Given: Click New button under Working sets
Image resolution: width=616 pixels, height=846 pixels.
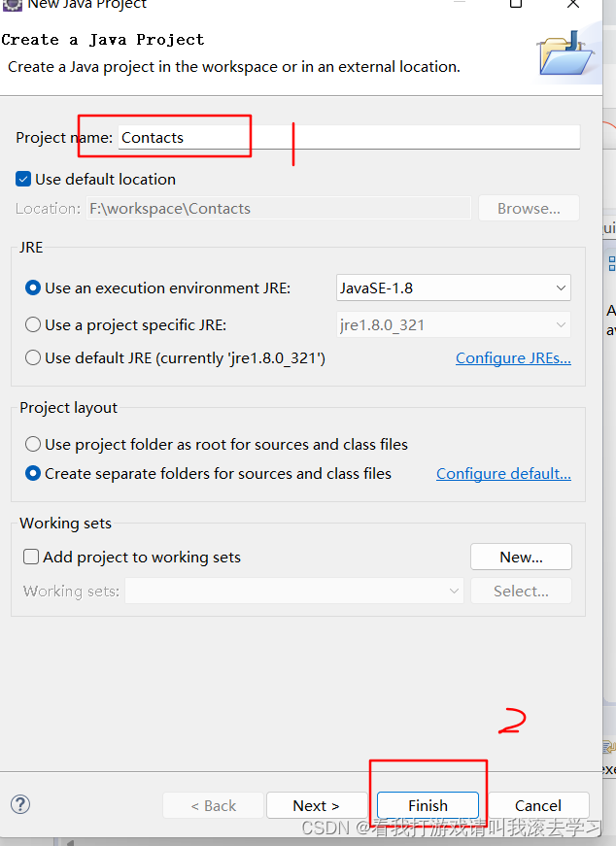Looking at the screenshot, I should [521, 556].
